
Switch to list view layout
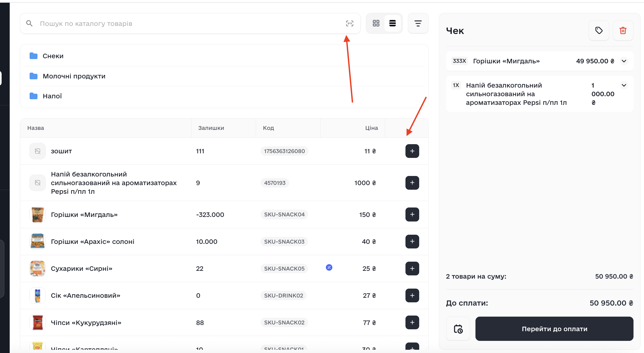(392, 23)
